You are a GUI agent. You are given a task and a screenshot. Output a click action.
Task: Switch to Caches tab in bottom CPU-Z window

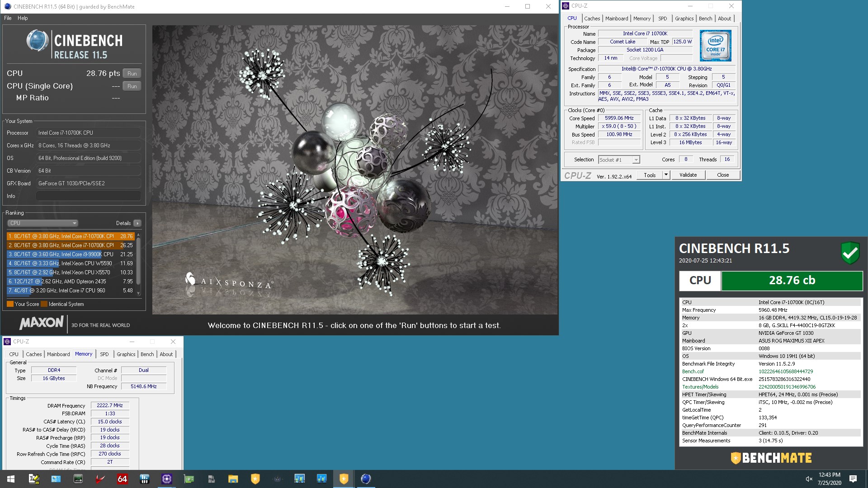(x=33, y=354)
